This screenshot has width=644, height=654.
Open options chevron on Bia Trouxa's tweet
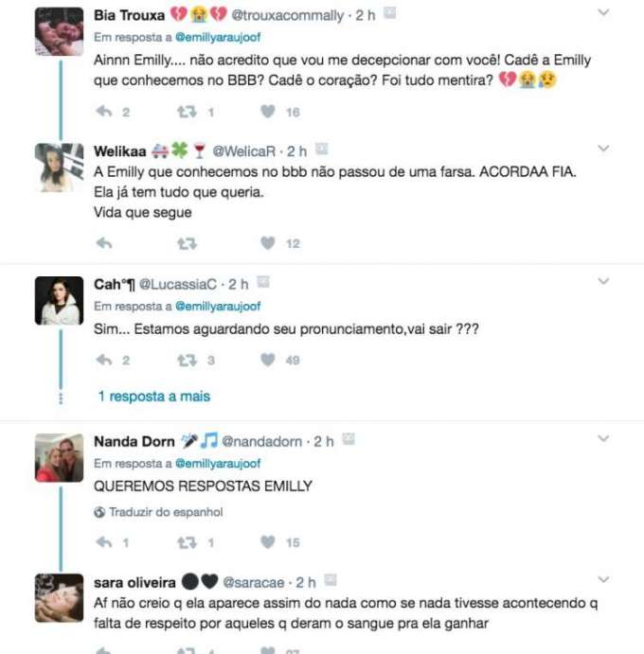603,12
